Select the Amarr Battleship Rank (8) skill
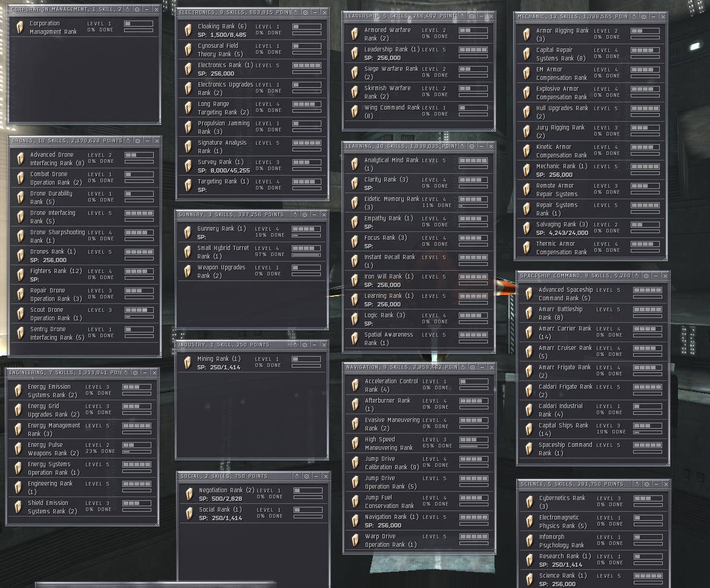 pos(593,314)
